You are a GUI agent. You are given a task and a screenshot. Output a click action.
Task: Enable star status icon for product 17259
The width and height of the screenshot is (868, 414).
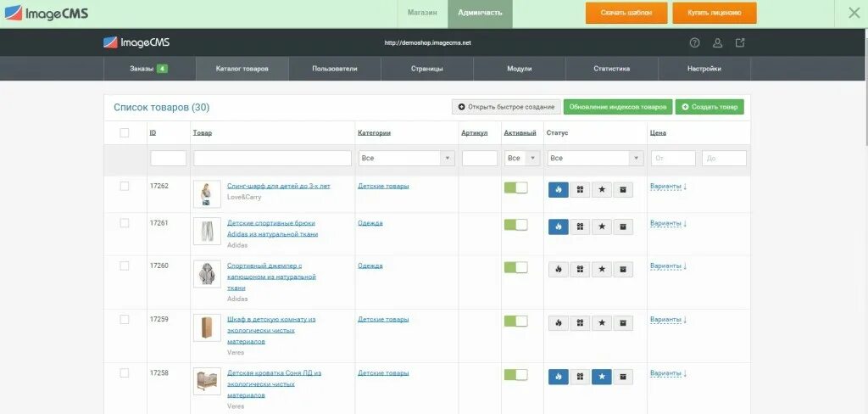coord(602,323)
